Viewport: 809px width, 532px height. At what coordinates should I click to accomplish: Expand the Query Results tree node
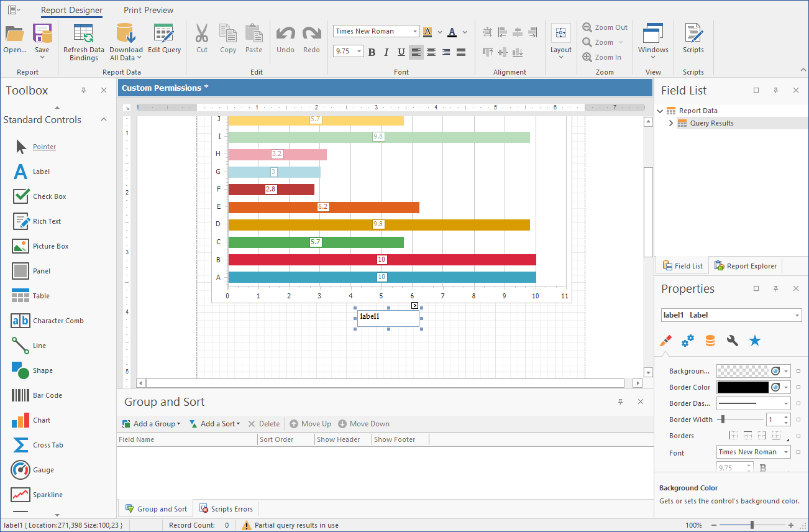tap(671, 123)
